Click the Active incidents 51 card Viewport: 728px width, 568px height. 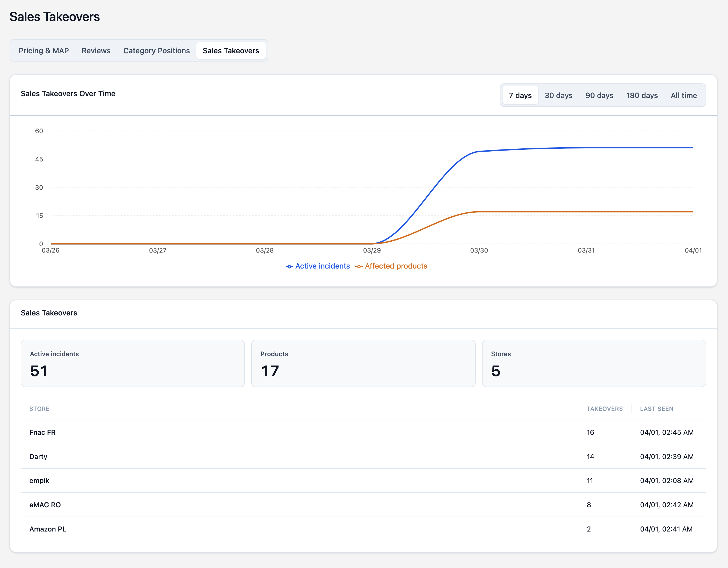(133, 363)
